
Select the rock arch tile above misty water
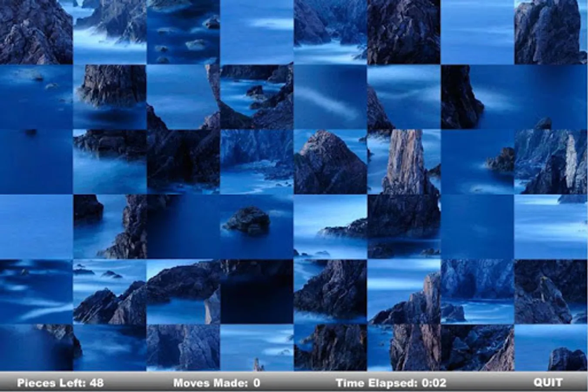[x=183, y=292]
